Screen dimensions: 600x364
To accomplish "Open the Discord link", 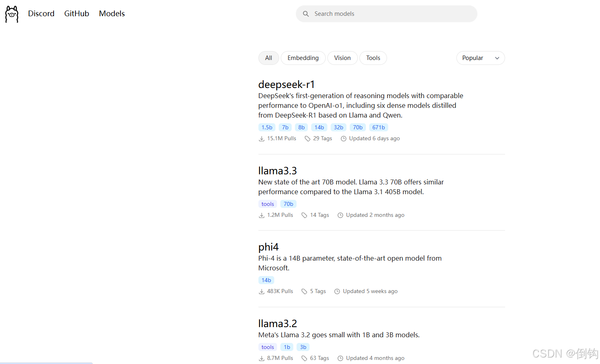I will [41, 13].
